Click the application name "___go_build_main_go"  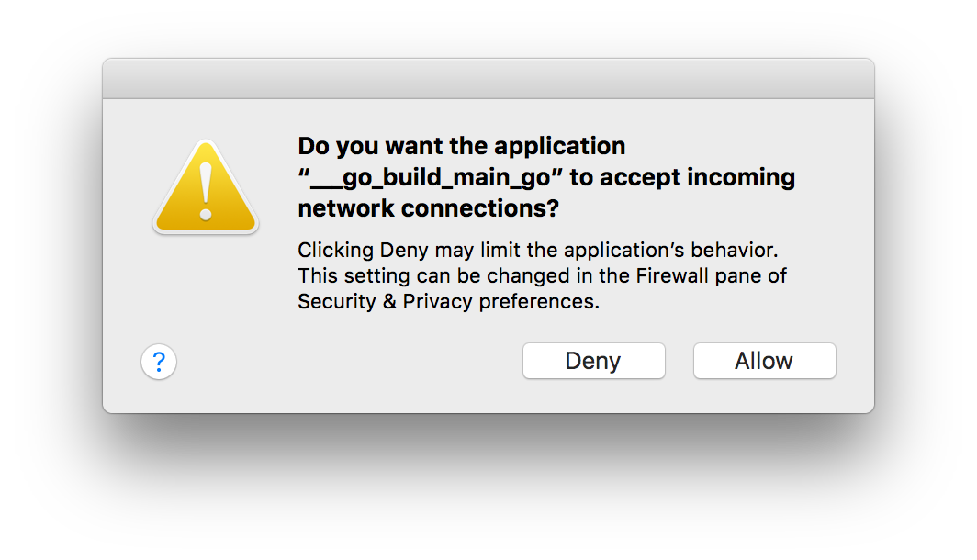coord(431,177)
